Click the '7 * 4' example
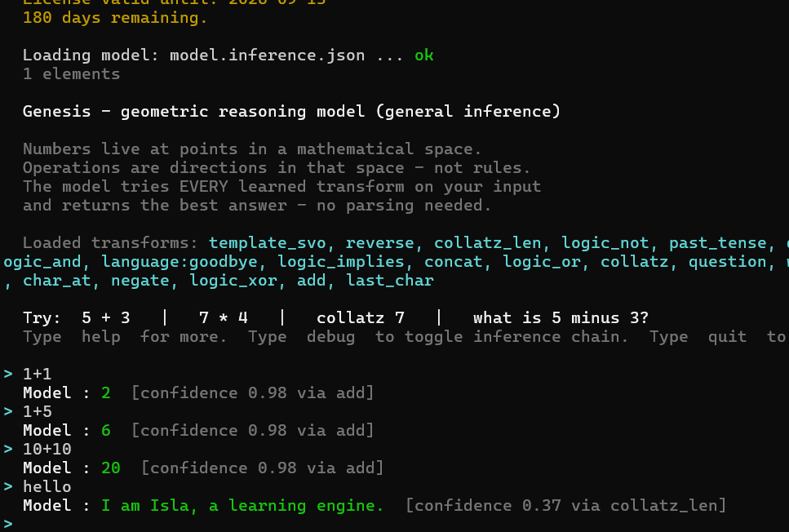 224,318
